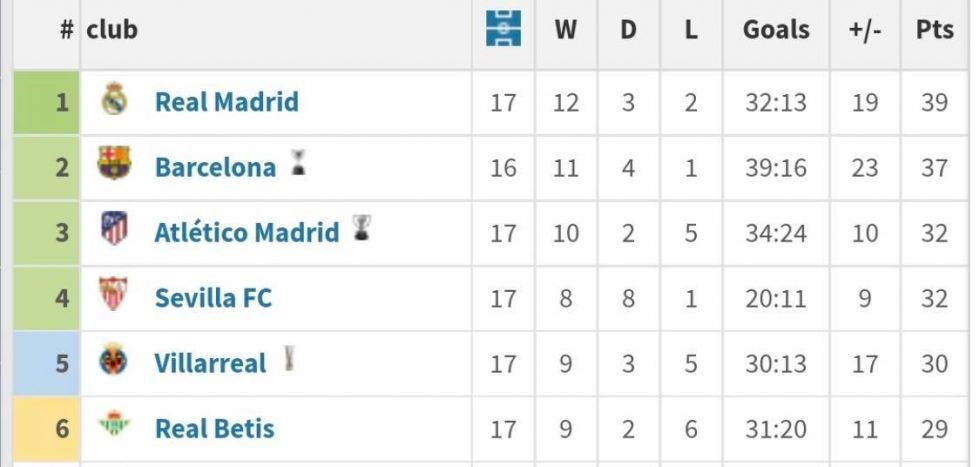The image size is (980, 467).
Task: Click the Goals column header
Action: [776, 30]
